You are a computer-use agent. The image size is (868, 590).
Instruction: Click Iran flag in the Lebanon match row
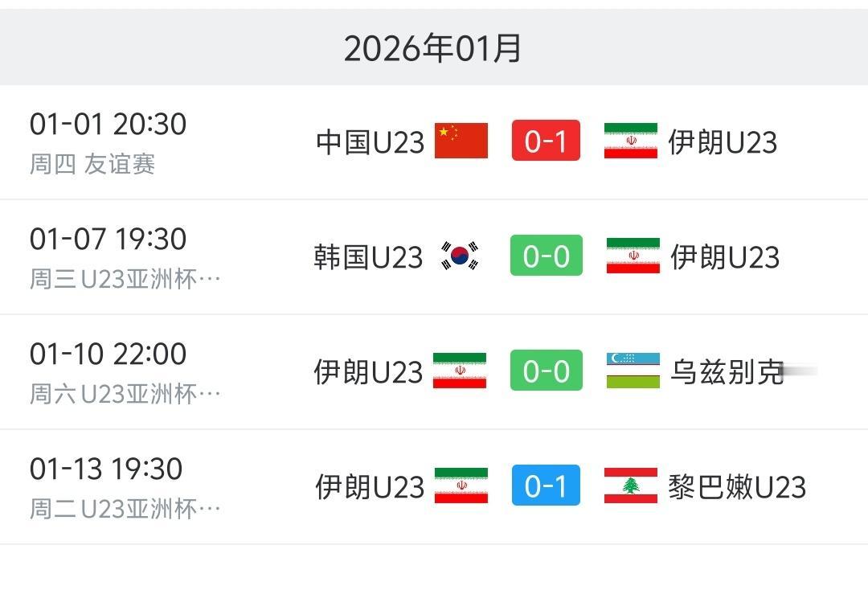(461, 486)
